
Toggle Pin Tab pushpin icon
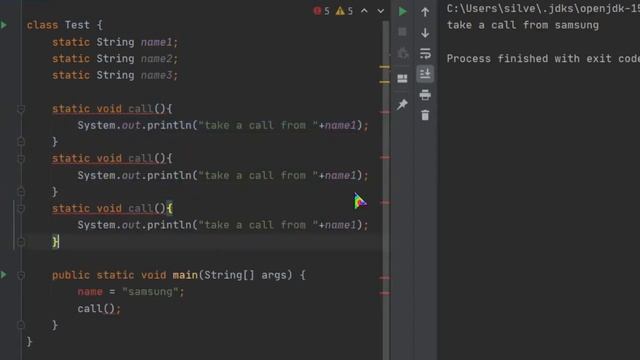pyautogui.click(x=402, y=104)
